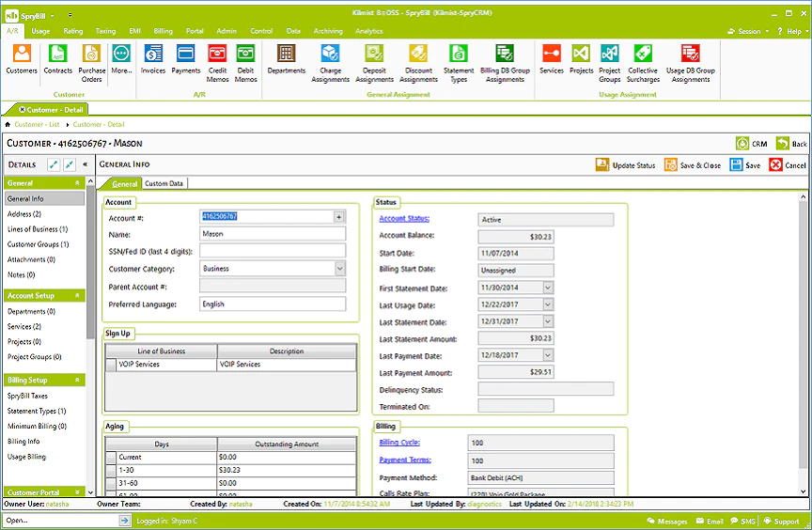Open Statement Types in the ribbon
812x530 pixels.
pos(459,63)
